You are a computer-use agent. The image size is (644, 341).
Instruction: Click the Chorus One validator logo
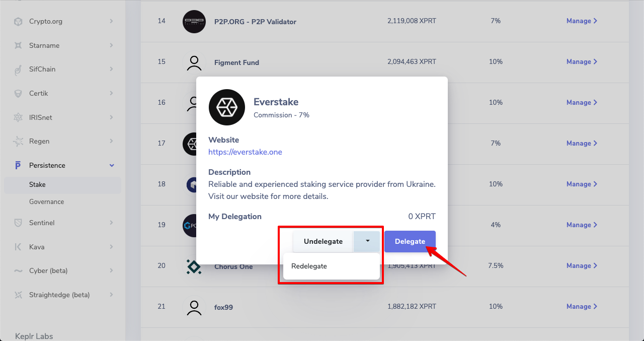[x=194, y=266]
